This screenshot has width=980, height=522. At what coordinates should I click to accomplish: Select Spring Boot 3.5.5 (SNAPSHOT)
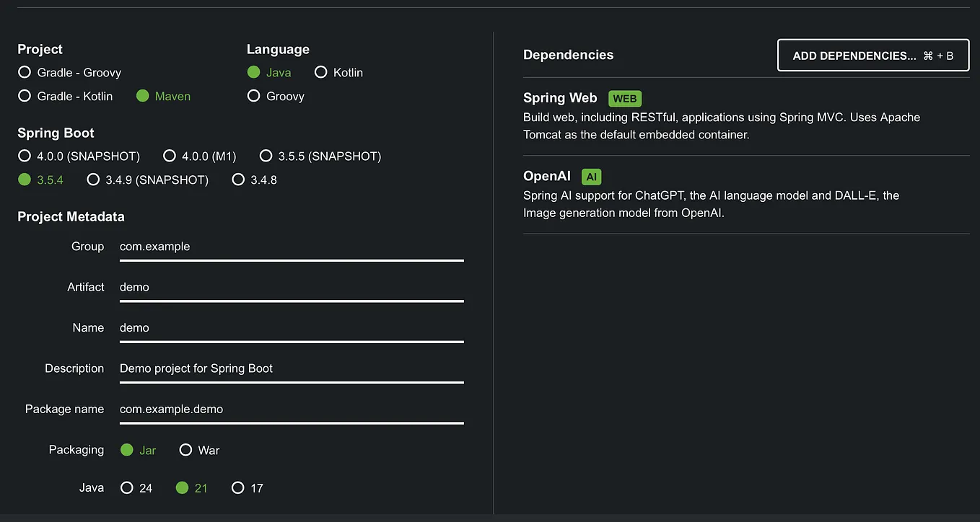click(x=266, y=156)
